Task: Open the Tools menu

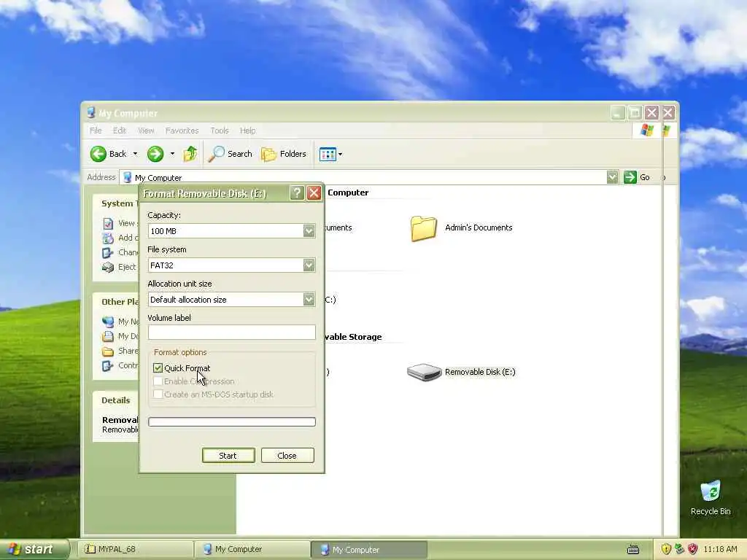Action: click(x=220, y=131)
